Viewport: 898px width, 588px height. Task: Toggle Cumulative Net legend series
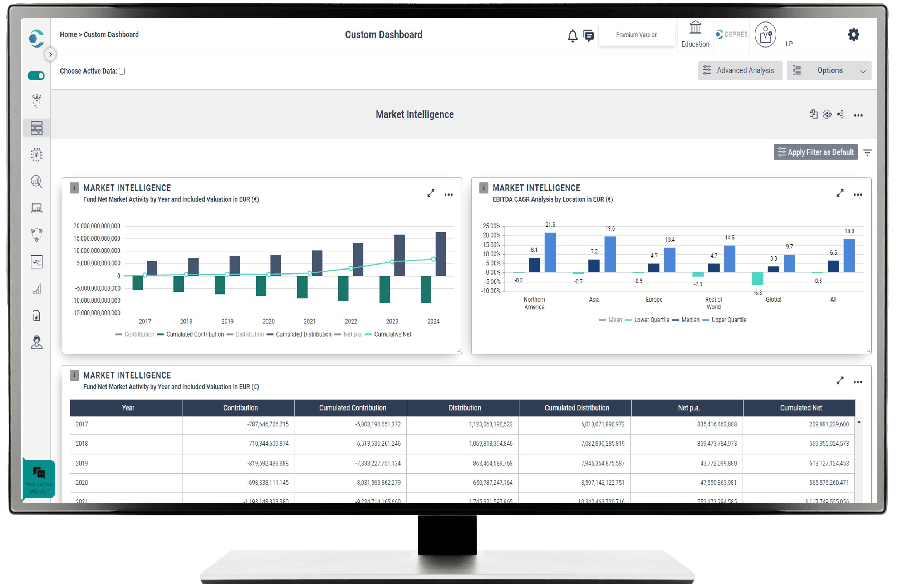tap(388, 335)
